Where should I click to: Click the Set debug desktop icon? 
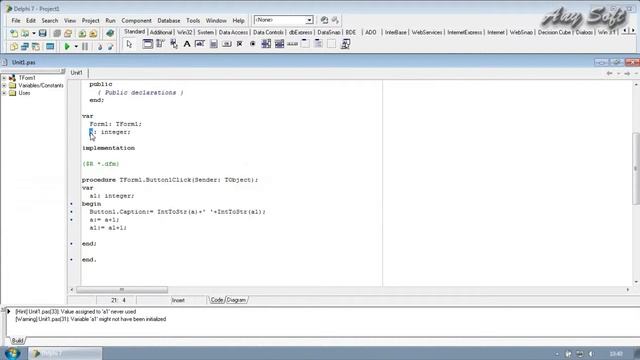[x=335, y=20]
